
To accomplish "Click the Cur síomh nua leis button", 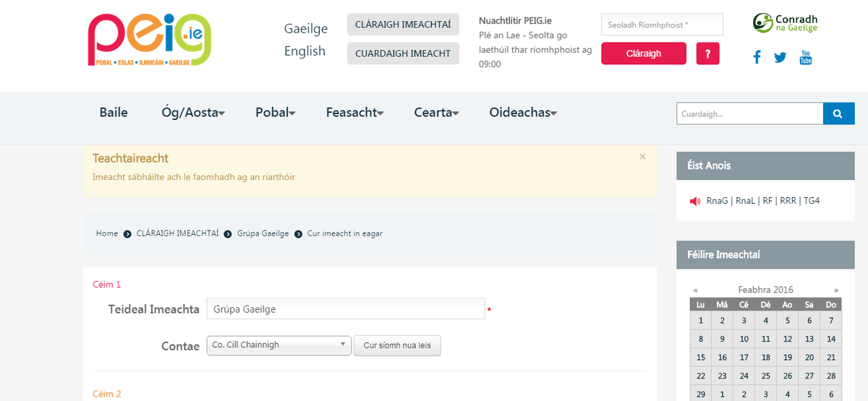I will (397, 345).
